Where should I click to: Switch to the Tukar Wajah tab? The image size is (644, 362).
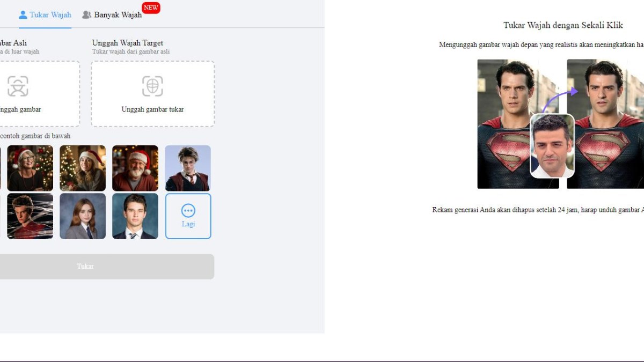45,14
